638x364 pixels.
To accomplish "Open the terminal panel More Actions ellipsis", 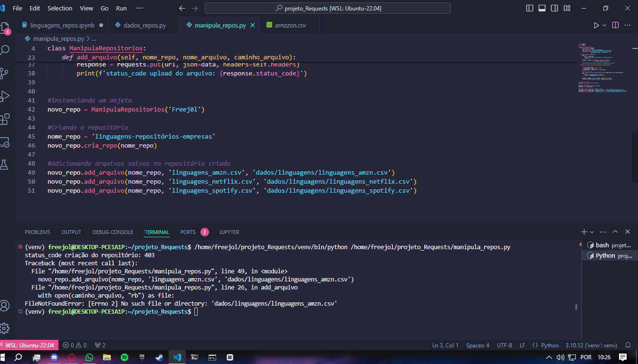I will tap(603, 232).
